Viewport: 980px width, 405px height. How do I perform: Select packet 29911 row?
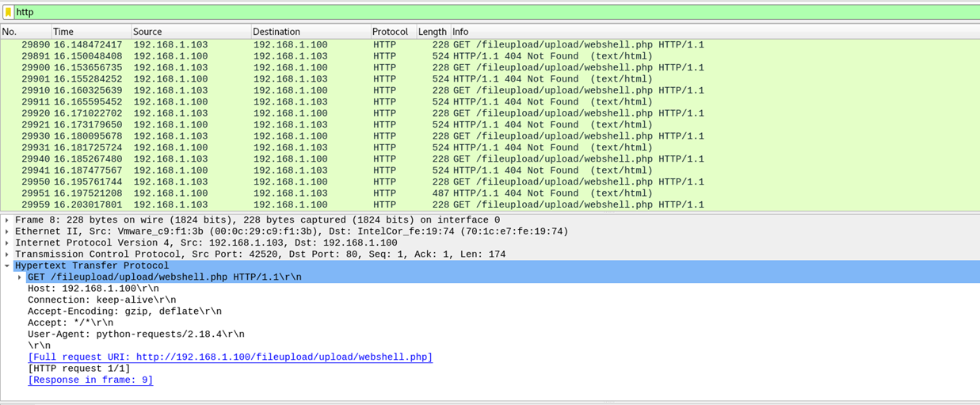click(490, 102)
